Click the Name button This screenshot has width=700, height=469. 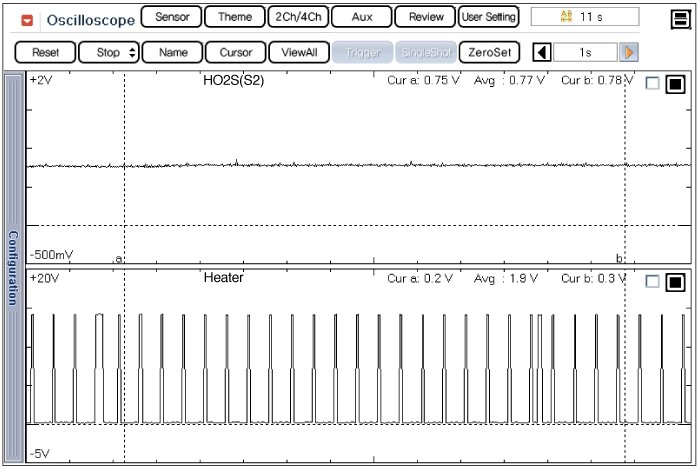pyautogui.click(x=173, y=53)
